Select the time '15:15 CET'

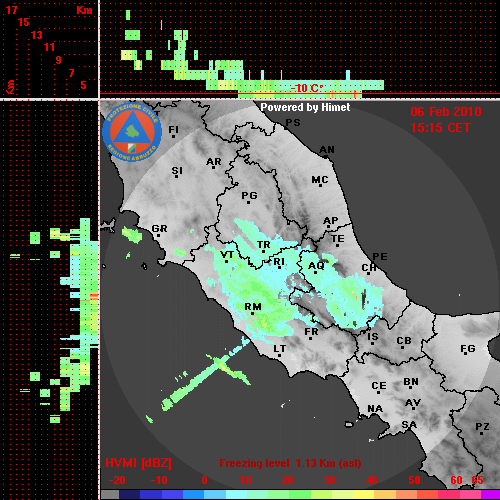coord(440,128)
